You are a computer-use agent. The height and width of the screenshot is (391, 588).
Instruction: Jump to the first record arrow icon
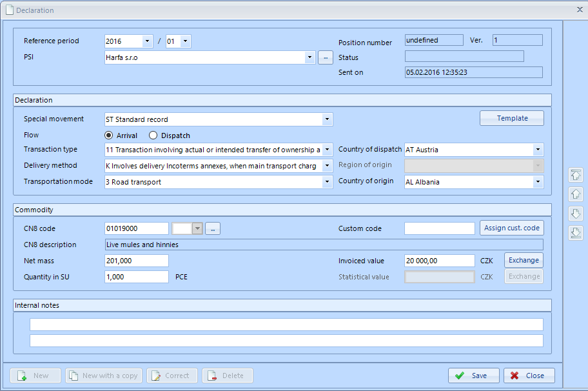click(x=576, y=175)
